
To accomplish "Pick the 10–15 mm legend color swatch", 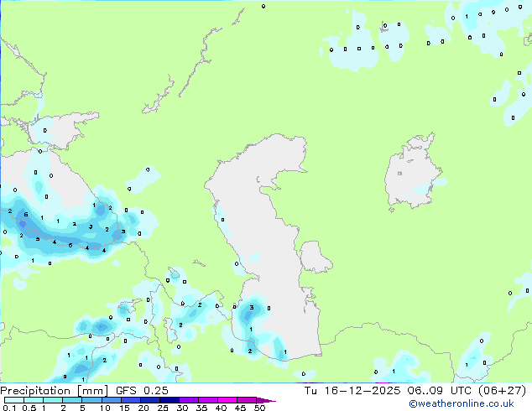I will (111, 400).
